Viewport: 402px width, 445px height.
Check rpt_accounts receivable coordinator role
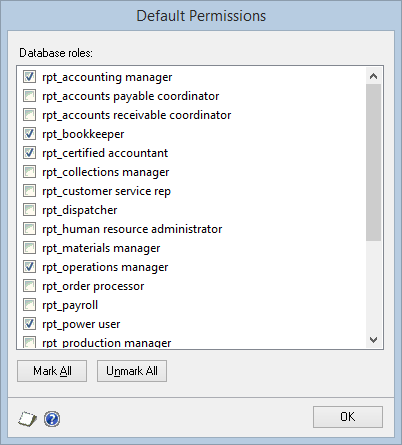pyautogui.click(x=29, y=115)
